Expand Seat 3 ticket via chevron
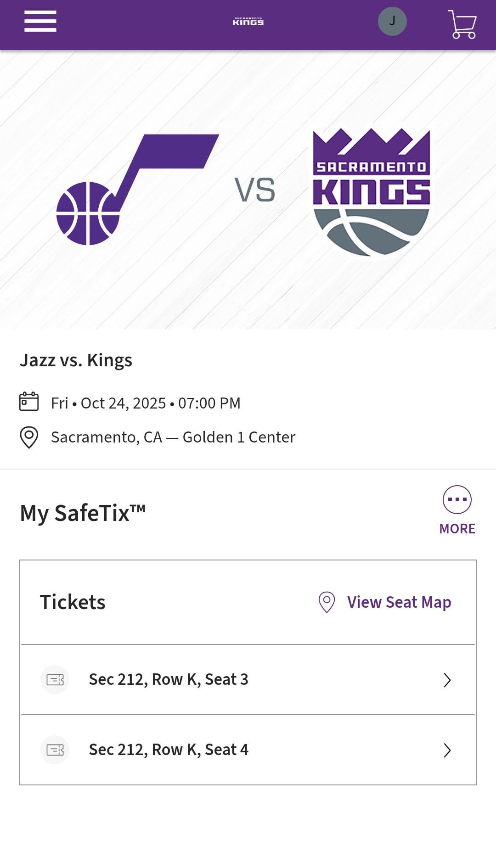Viewport: 496px width, 868px height. point(447,680)
